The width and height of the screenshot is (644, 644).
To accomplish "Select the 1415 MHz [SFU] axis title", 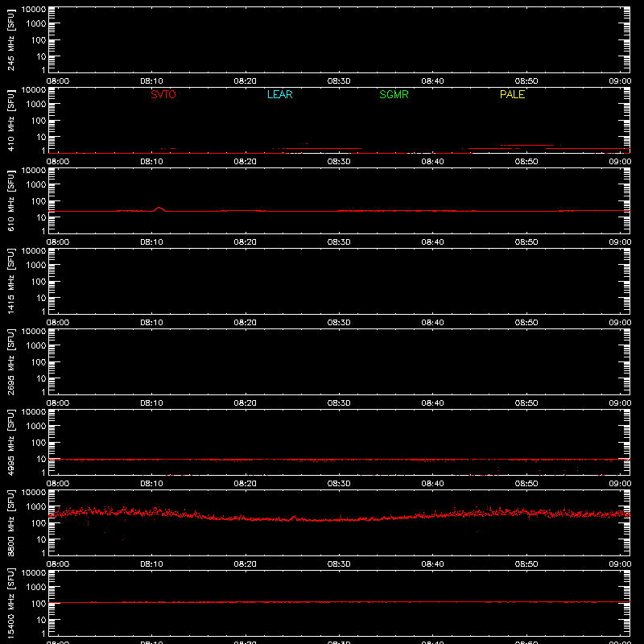I will click(x=10, y=281).
